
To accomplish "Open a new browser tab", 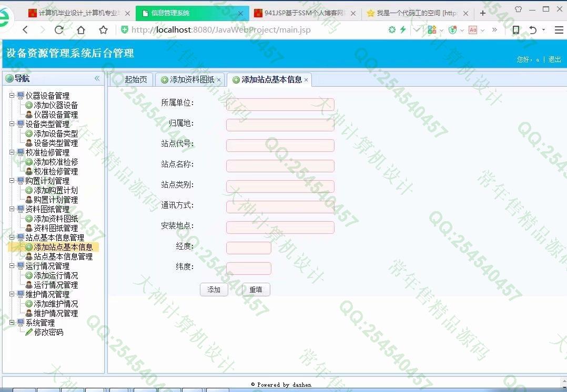I will [x=483, y=13].
